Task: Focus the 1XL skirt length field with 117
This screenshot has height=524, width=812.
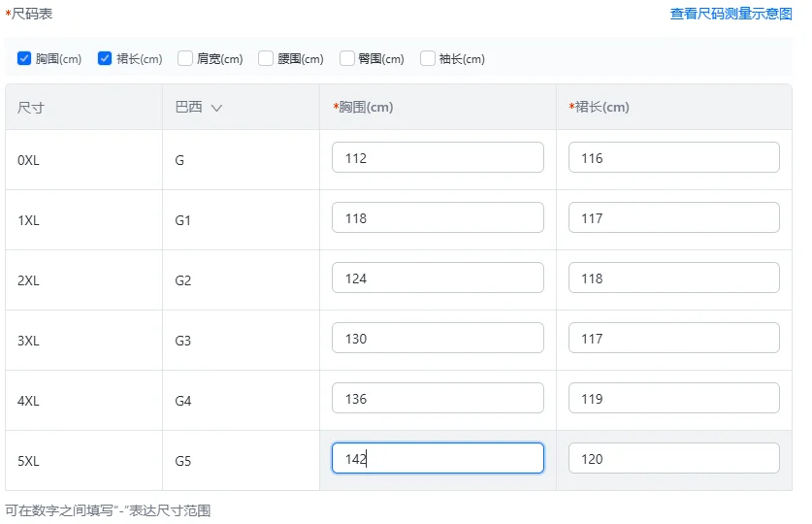Action: tap(673, 218)
